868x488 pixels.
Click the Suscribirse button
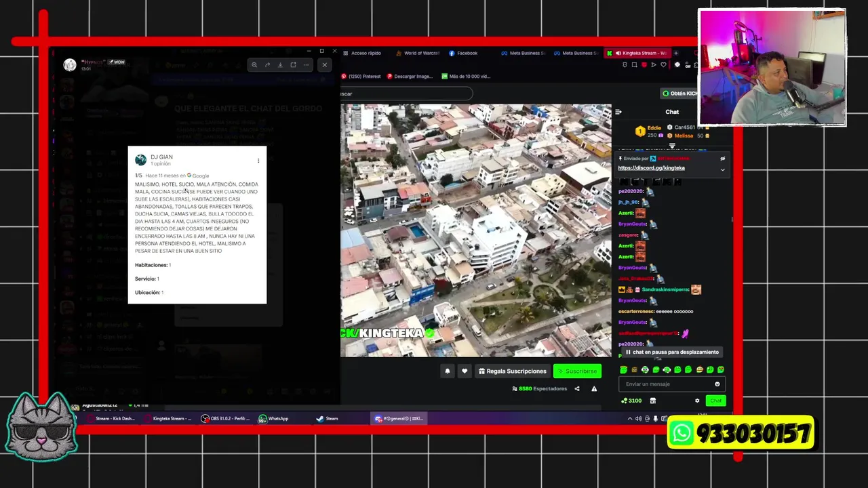tap(577, 371)
